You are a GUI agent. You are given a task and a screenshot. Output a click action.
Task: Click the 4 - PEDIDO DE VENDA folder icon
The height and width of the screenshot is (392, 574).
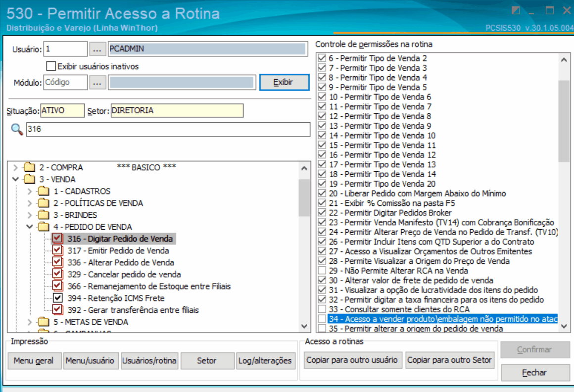tap(44, 227)
